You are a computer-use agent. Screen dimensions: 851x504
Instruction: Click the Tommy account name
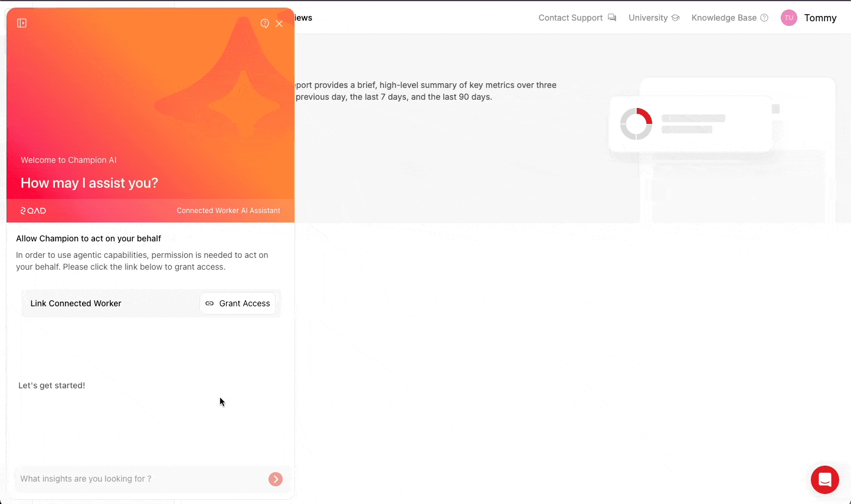[820, 18]
